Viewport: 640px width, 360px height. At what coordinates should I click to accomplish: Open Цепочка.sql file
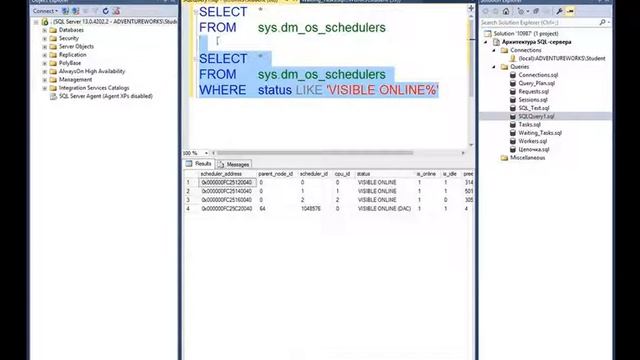coord(534,149)
